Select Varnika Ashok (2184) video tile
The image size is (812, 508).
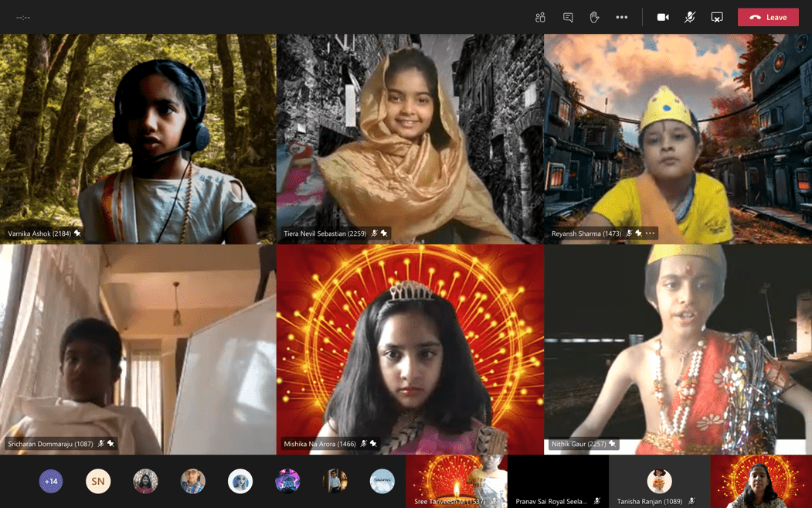(138, 139)
